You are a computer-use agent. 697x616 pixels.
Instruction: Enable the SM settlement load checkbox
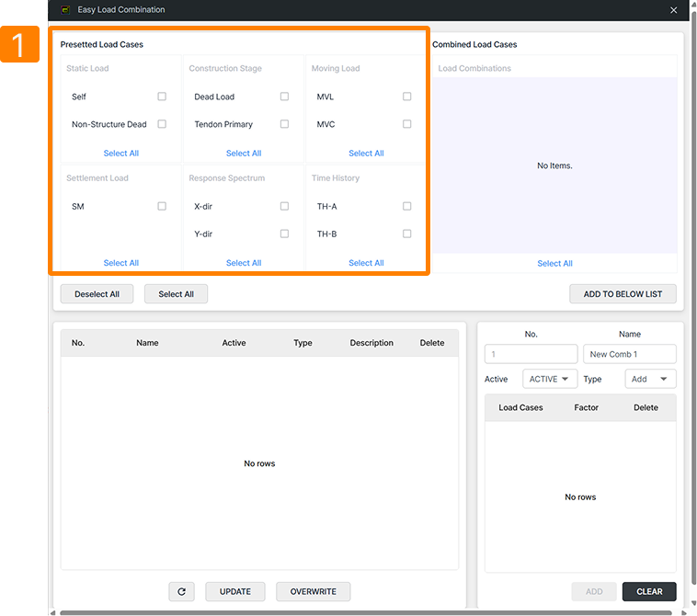pyautogui.click(x=162, y=207)
